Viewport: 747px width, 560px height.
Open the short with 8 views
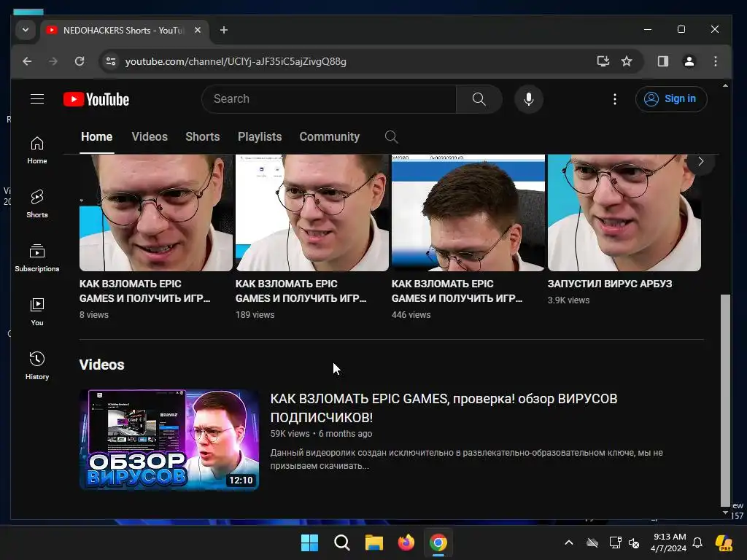click(156, 212)
